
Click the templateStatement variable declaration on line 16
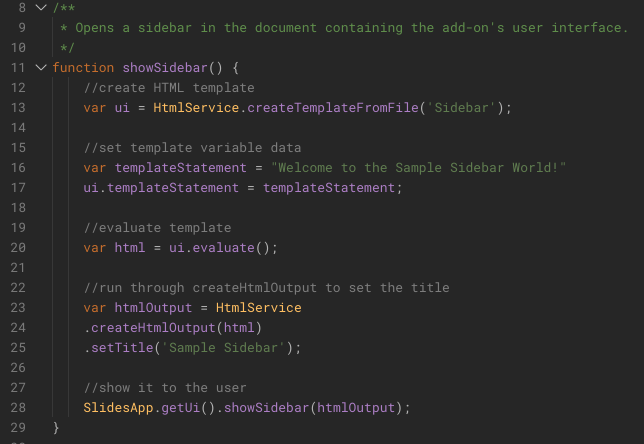coord(180,168)
